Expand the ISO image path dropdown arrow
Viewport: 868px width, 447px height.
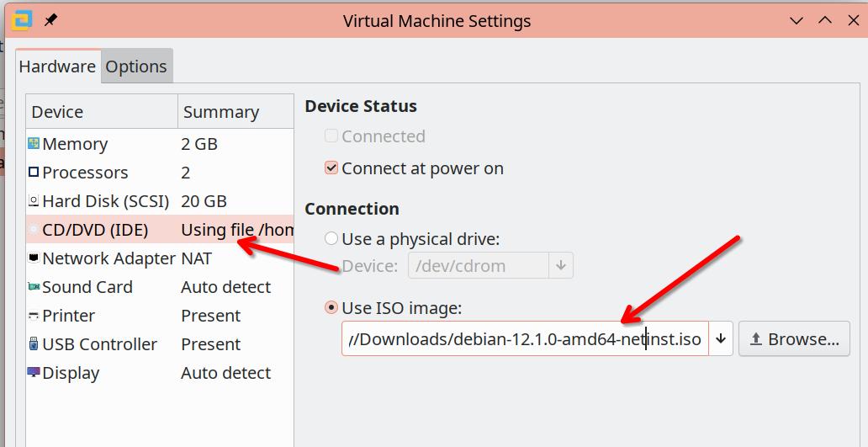721,338
